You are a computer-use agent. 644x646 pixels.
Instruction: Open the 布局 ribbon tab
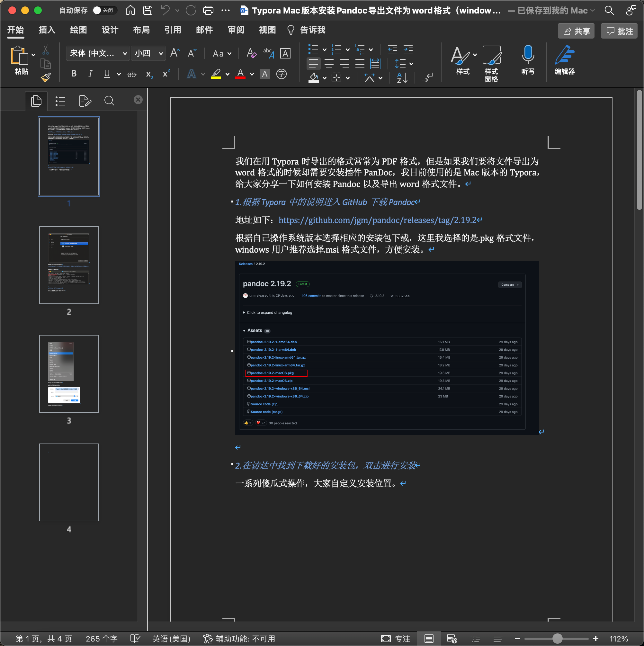point(141,30)
